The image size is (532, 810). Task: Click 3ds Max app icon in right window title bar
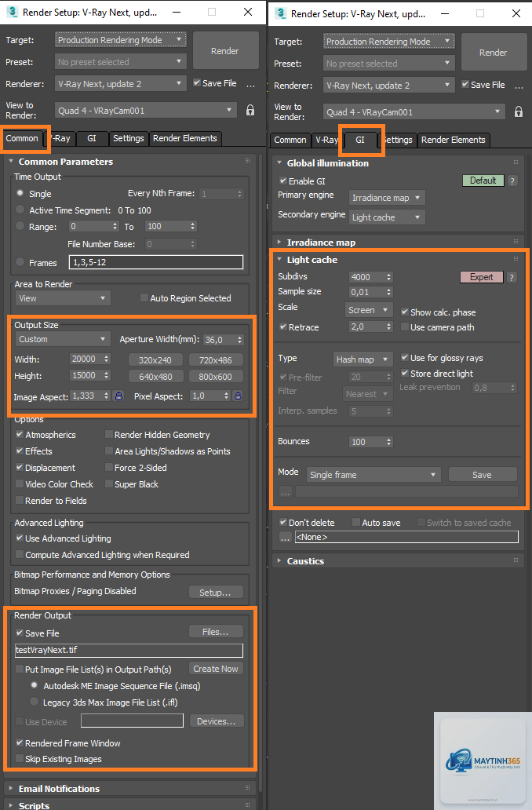[x=281, y=13]
